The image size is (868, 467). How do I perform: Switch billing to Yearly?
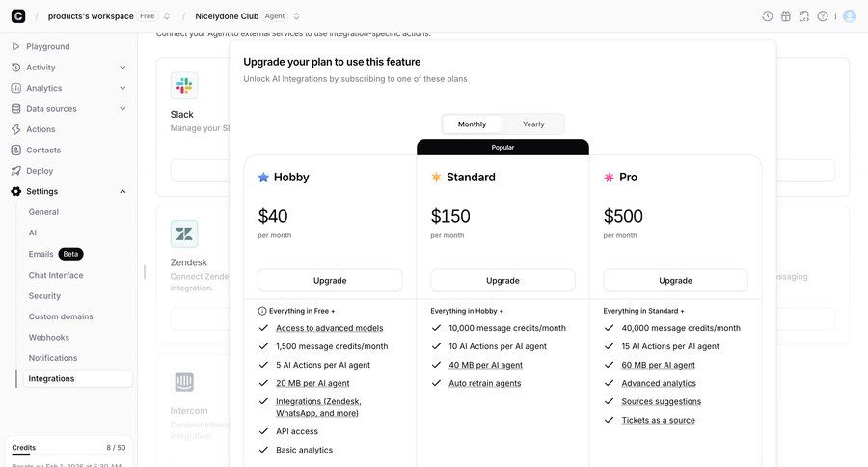(533, 124)
